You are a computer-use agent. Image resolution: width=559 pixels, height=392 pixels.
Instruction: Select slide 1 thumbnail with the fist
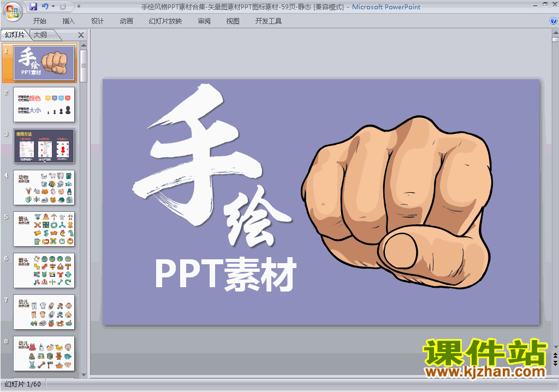[x=44, y=63]
